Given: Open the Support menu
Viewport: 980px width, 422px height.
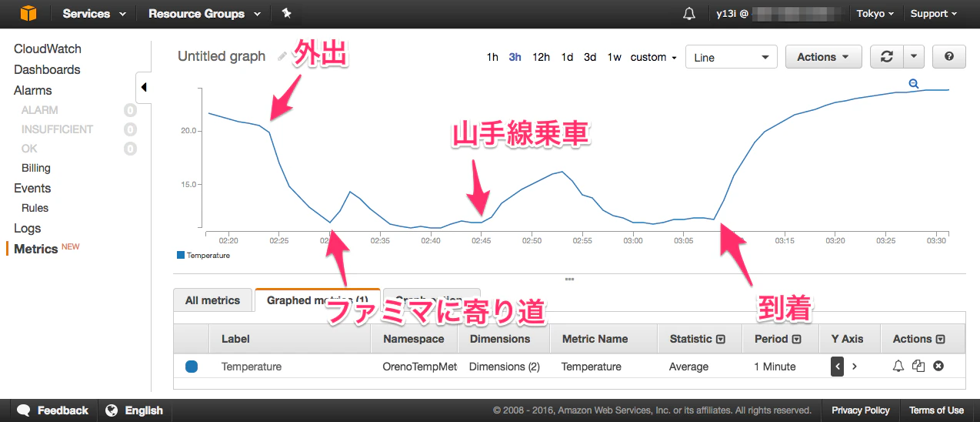Looking at the screenshot, I should click(934, 14).
